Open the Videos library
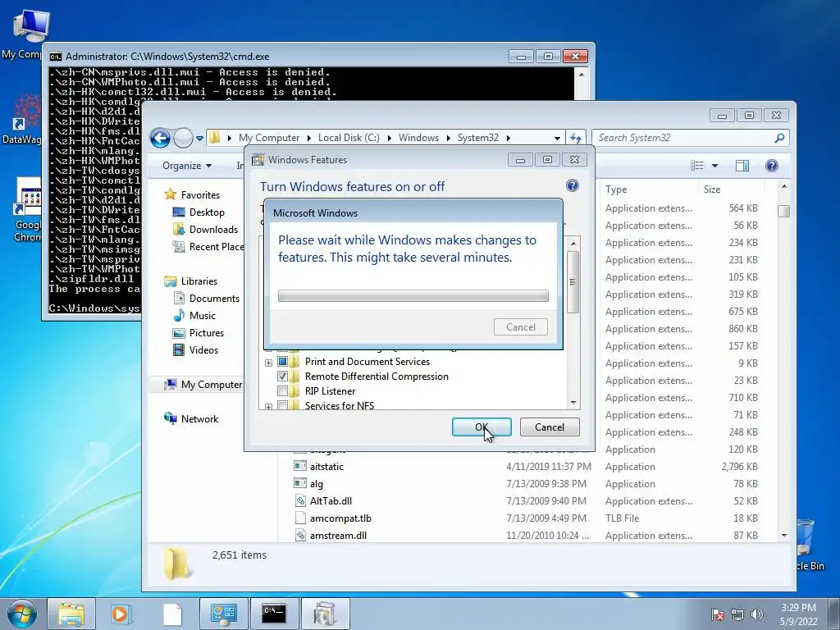 [x=203, y=349]
